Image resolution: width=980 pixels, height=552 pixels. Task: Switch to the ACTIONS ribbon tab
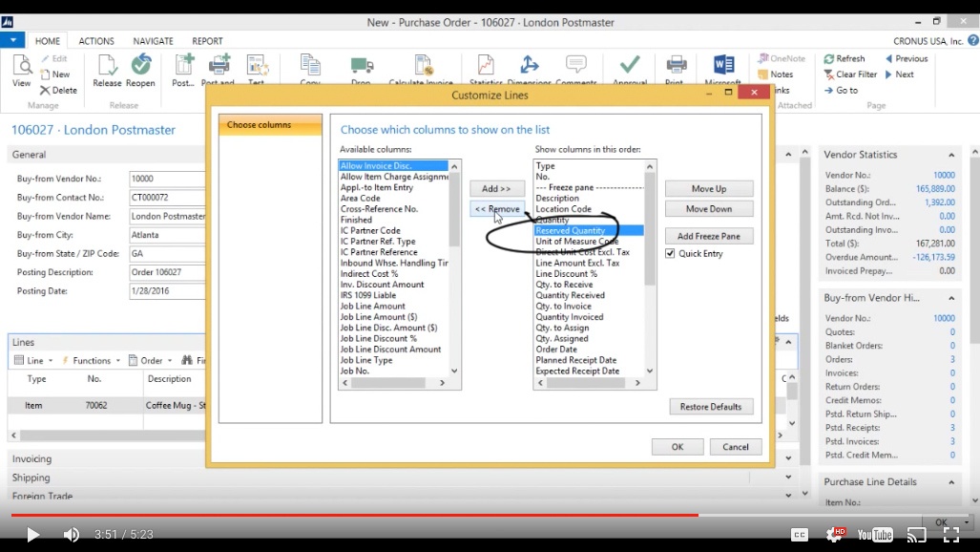(96, 41)
